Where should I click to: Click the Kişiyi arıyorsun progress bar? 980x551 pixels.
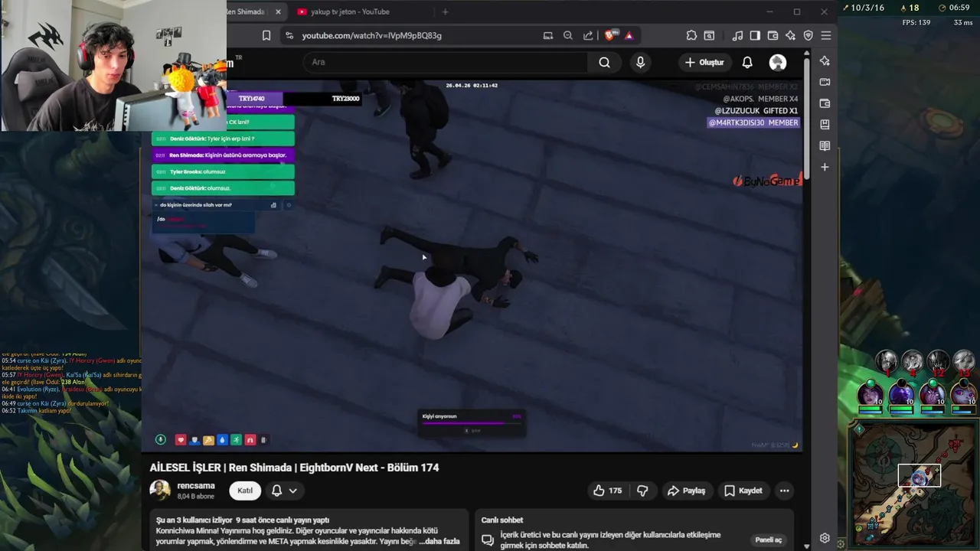(x=472, y=422)
